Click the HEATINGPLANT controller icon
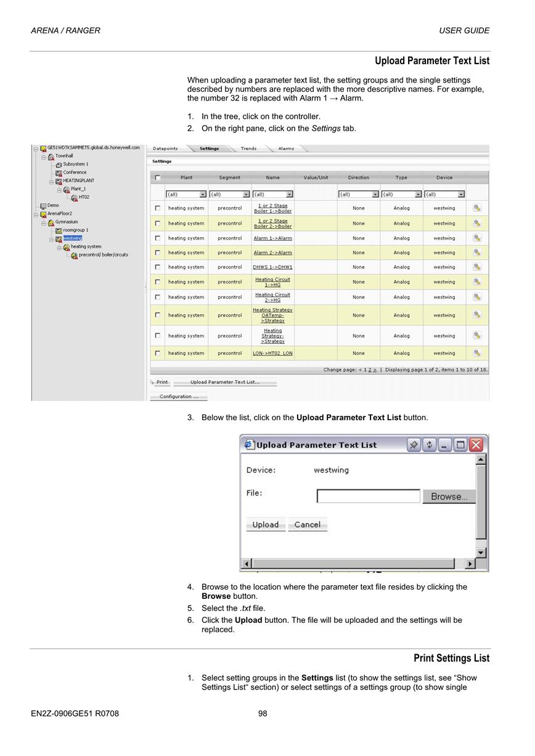 click(x=59, y=181)
